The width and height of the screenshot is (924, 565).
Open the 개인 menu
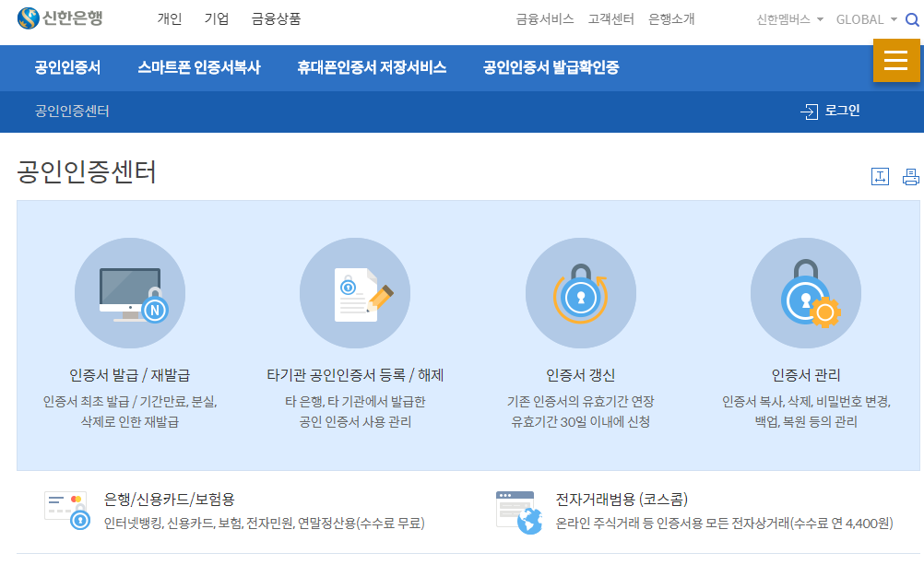click(x=169, y=18)
